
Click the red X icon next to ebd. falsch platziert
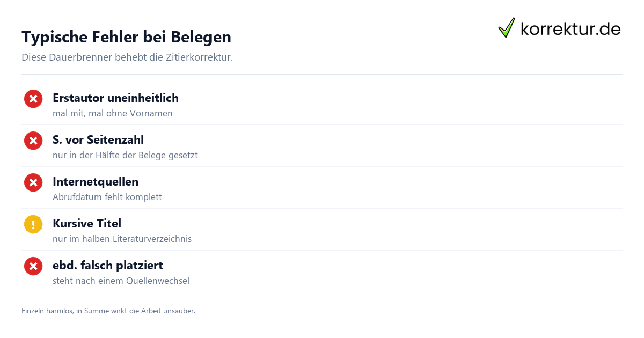pos(33,266)
